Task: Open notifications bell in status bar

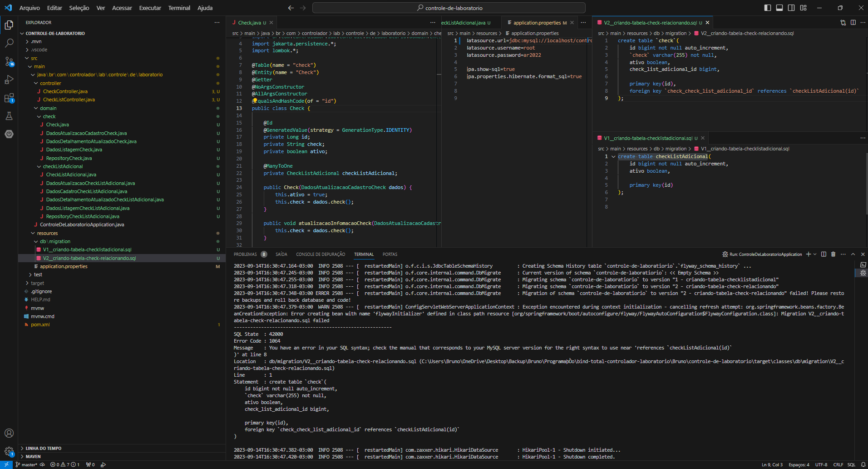Action: click(x=863, y=464)
